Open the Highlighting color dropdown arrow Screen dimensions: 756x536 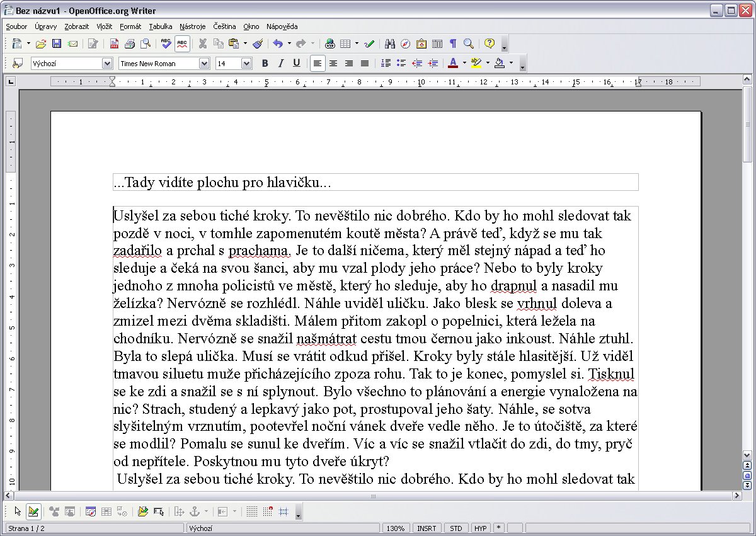[488, 63]
